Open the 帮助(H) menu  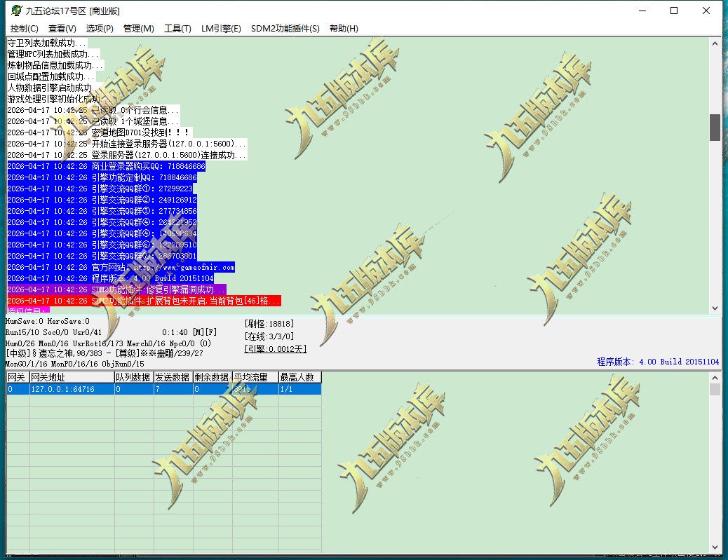click(x=344, y=28)
